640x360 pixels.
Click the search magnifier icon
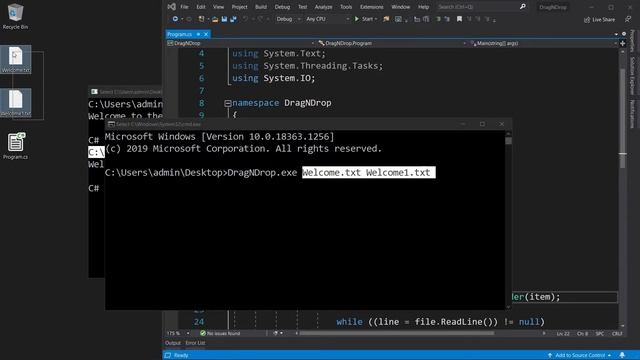pos(522,7)
